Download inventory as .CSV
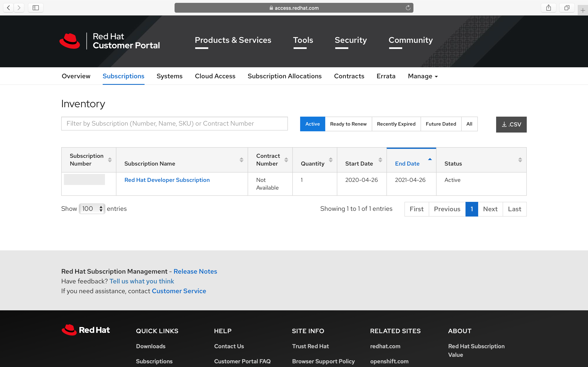 coord(511,125)
